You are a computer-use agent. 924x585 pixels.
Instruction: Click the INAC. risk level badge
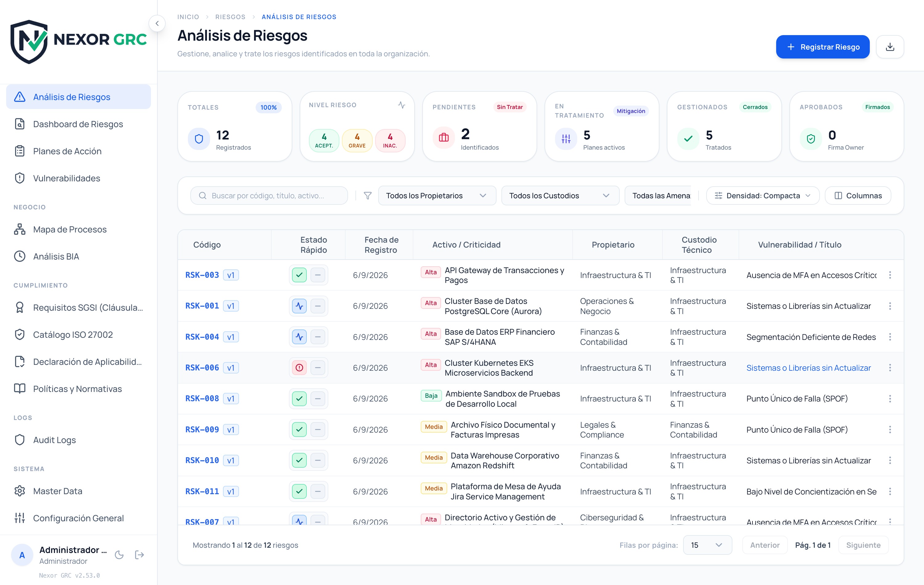[x=390, y=140]
